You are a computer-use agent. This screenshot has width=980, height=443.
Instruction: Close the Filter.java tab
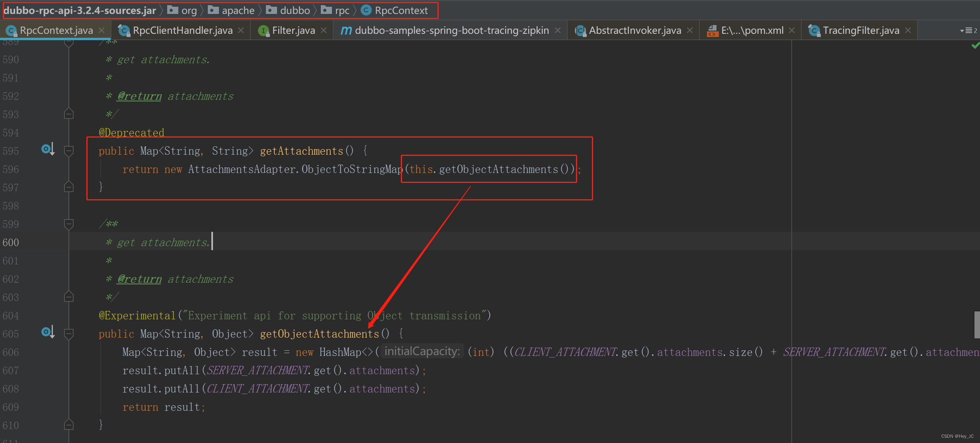(x=324, y=31)
